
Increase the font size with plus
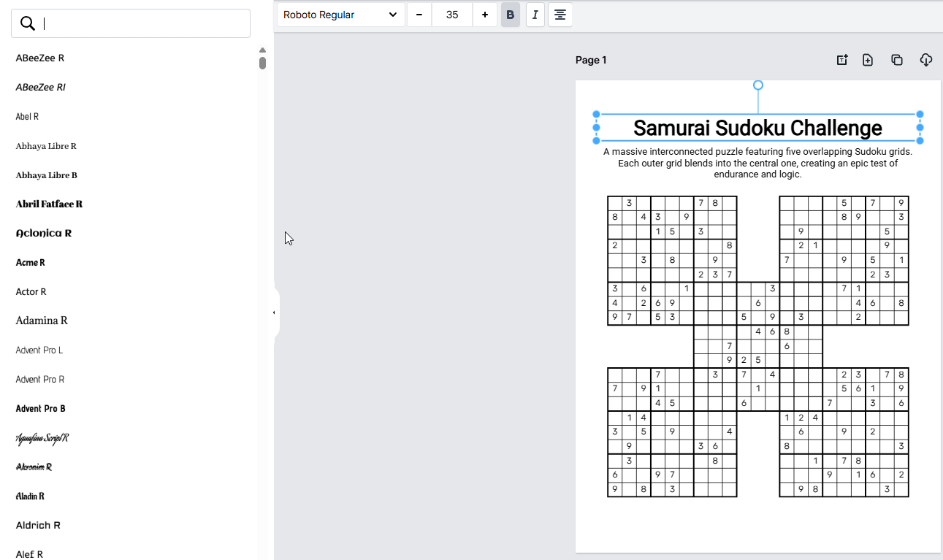(x=485, y=15)
